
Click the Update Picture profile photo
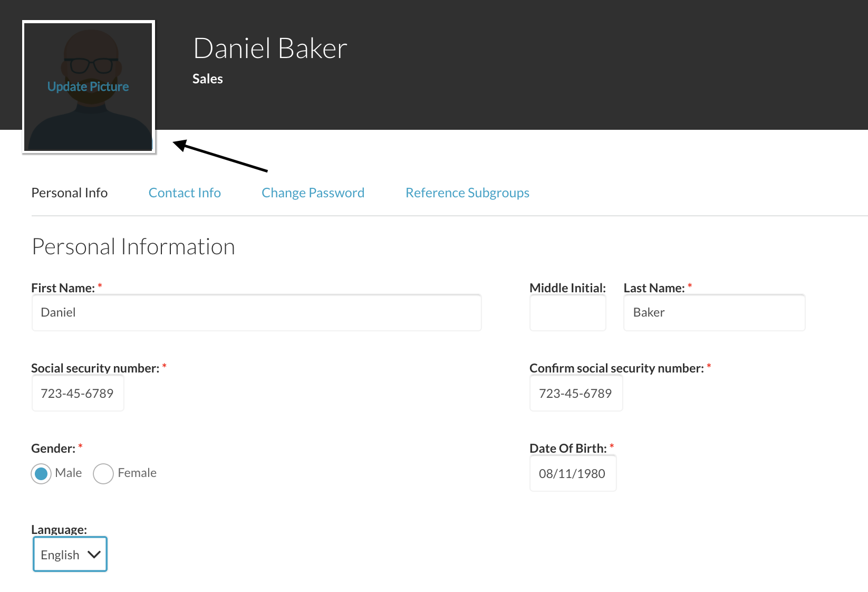pyautogui.click(x=89, y=87)
